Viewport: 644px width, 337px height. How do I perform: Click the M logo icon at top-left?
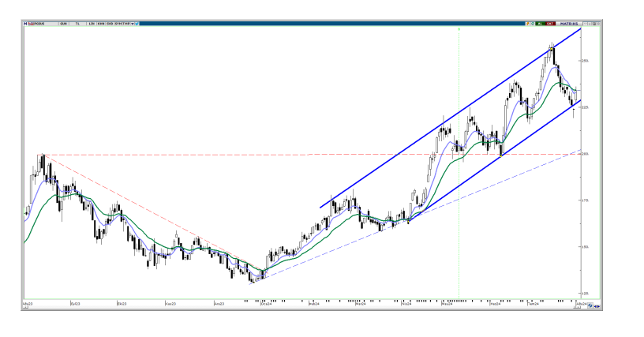coord(26,24)
